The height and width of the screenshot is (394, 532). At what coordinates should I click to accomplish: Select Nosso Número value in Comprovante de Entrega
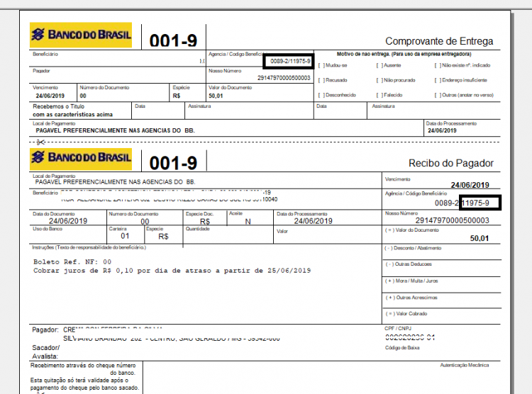[x=284, y=78]
